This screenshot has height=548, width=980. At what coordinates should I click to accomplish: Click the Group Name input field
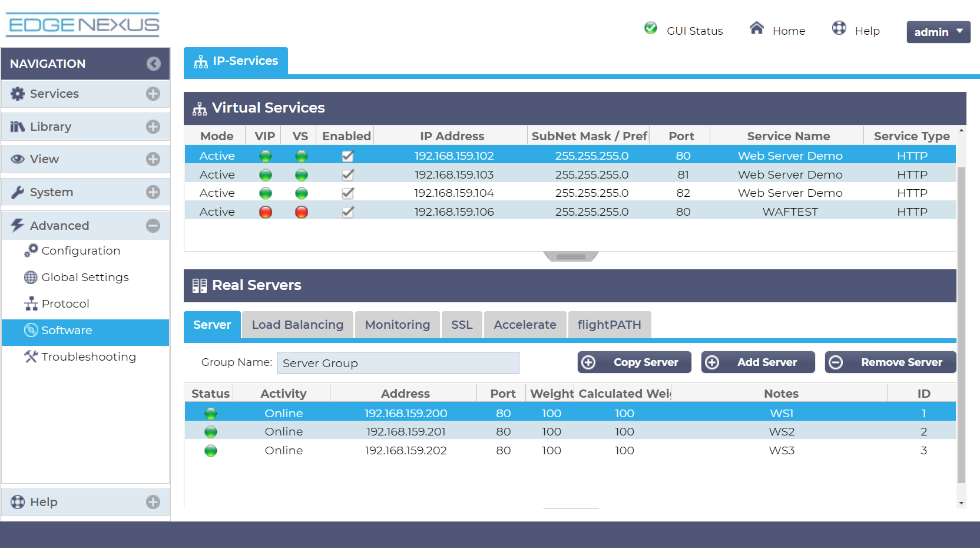(x=398, y=363)
